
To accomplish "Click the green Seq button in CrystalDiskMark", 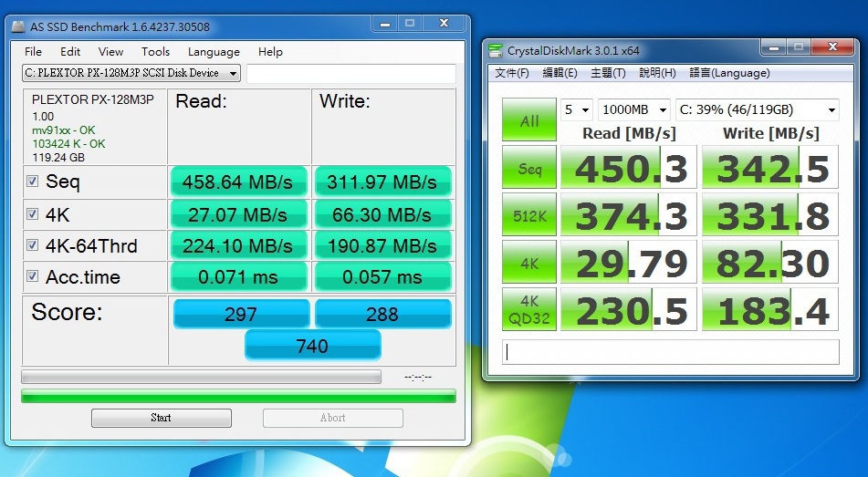I will point(528,167).
